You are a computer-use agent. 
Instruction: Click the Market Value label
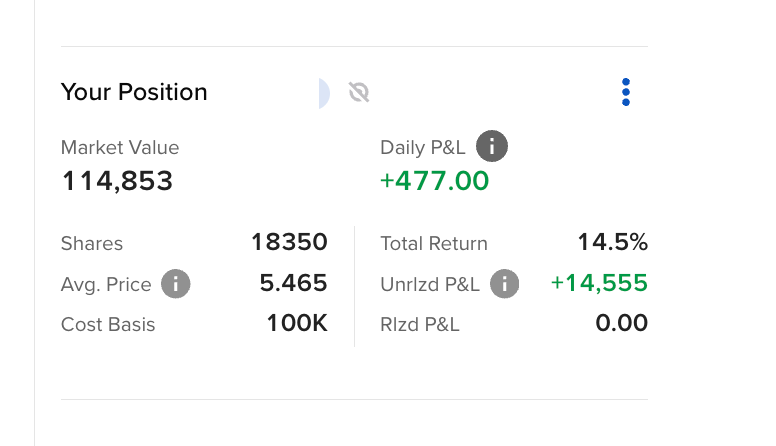click(x=120, y=148)
